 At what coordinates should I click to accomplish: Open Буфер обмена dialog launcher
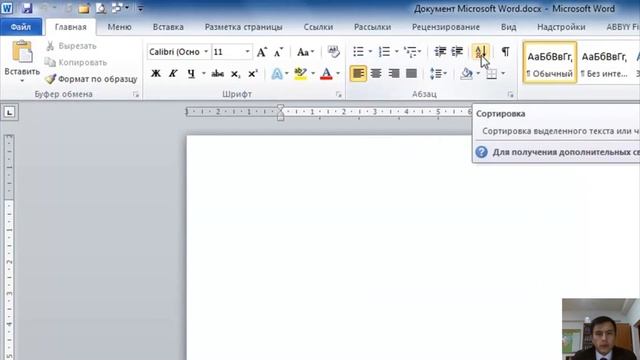point(136,94)
